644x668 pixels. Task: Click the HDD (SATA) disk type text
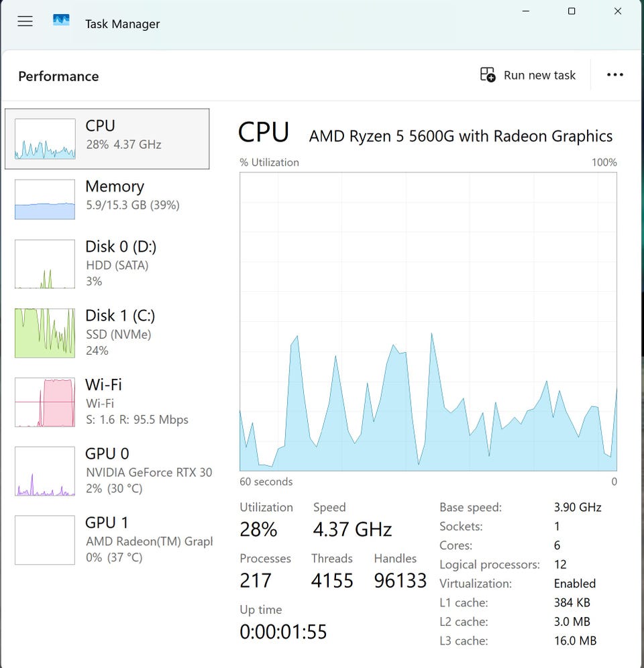pyautogui.click(x=117, y=266)
